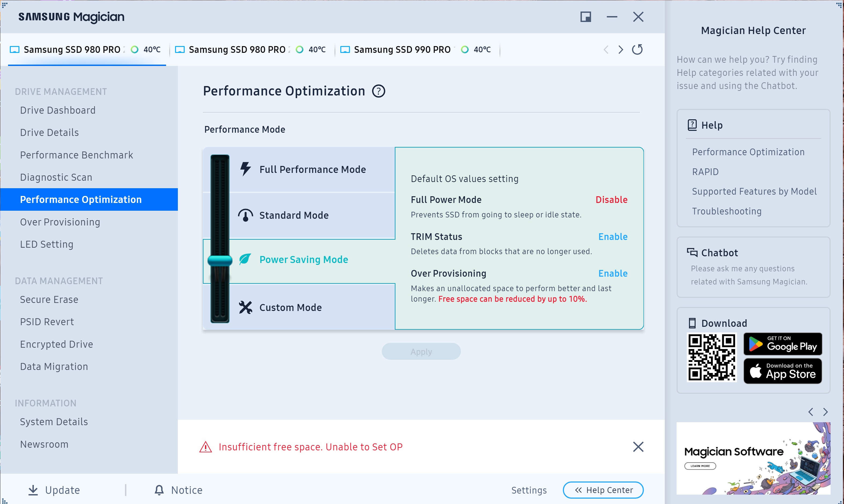Open Performance Optimization in sidebar
Screen dimensions: 844x504
(89, 199)
